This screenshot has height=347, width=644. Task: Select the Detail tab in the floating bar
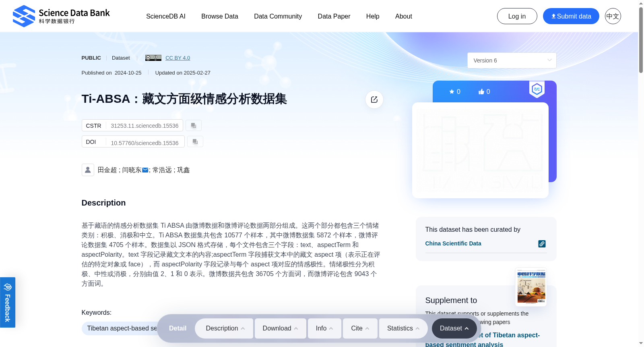pos(178,328)
